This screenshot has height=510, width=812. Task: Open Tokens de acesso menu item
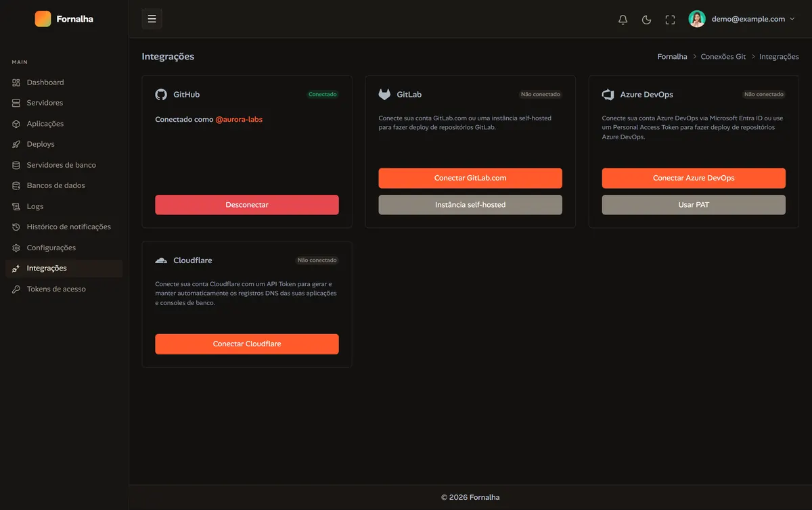64,289
